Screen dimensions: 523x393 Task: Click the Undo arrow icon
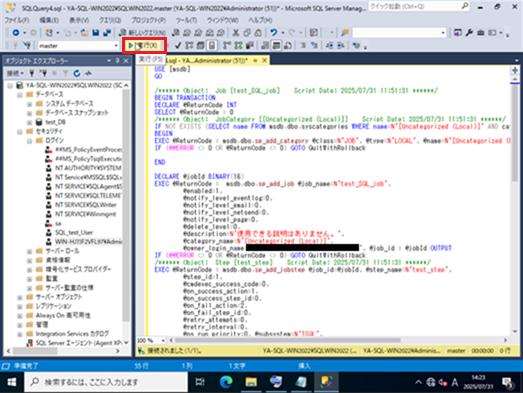[274, 33]
